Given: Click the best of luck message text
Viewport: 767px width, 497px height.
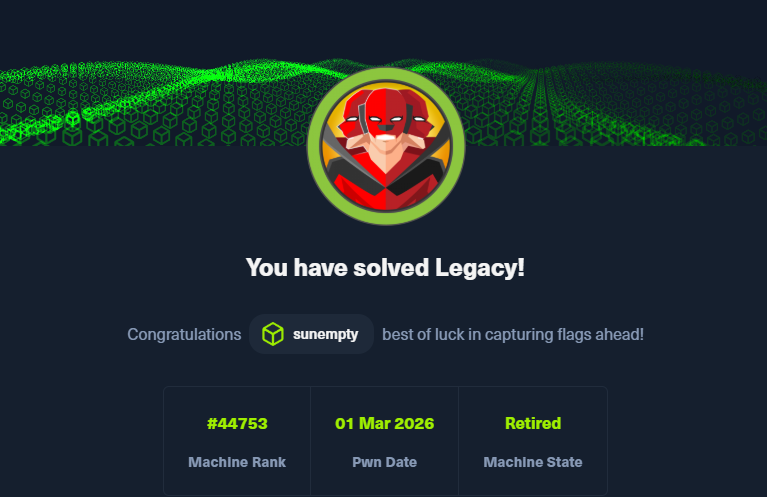Looking at the screenshot, I should [x=513, y=335].
